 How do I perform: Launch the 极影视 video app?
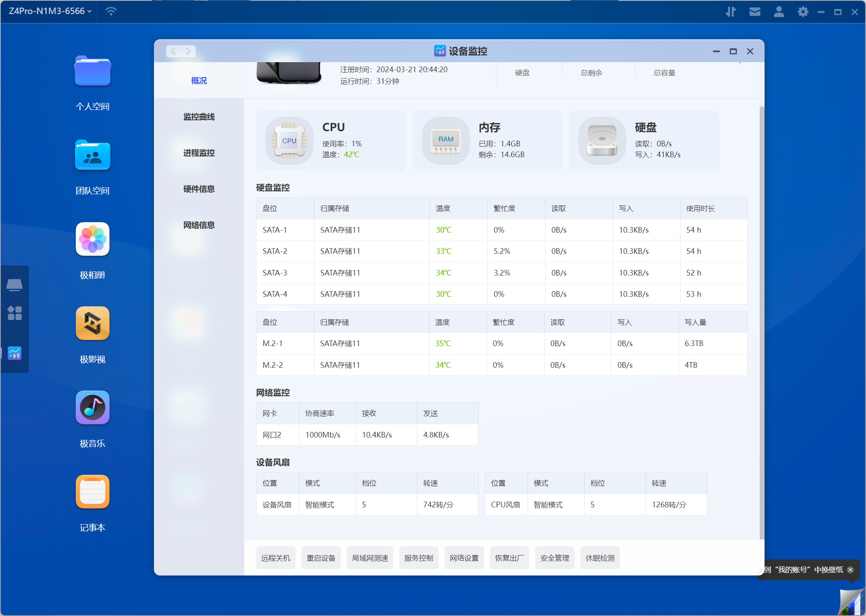(92, 324)
